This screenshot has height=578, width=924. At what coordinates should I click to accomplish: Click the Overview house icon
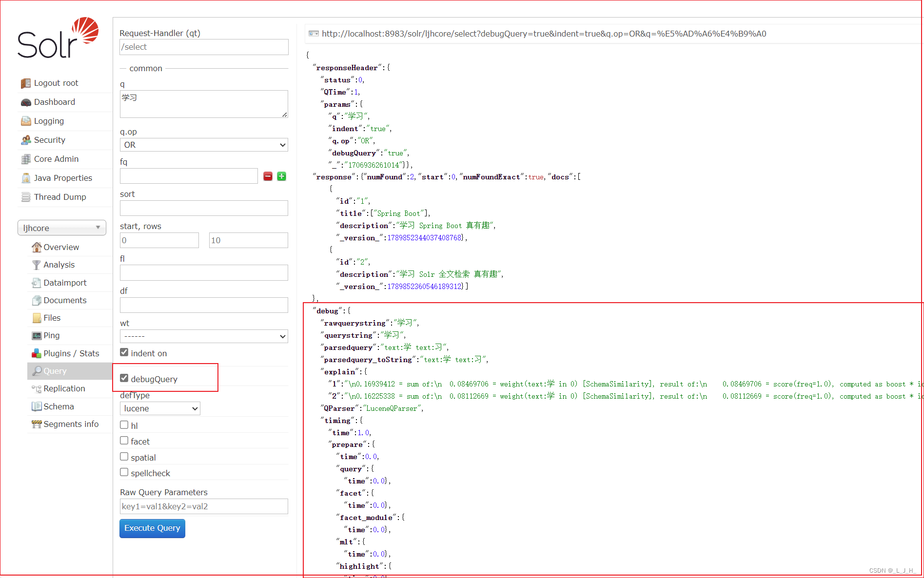click(37, 248)
